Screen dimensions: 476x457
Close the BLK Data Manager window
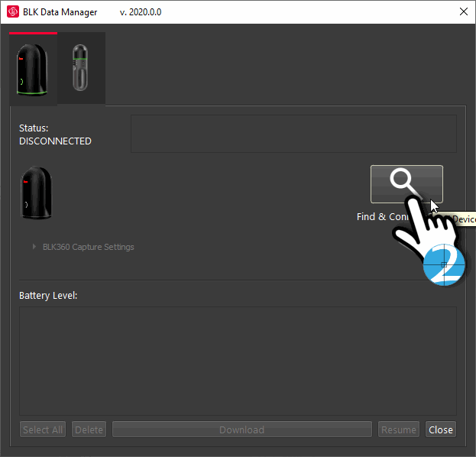coord(464,11)
